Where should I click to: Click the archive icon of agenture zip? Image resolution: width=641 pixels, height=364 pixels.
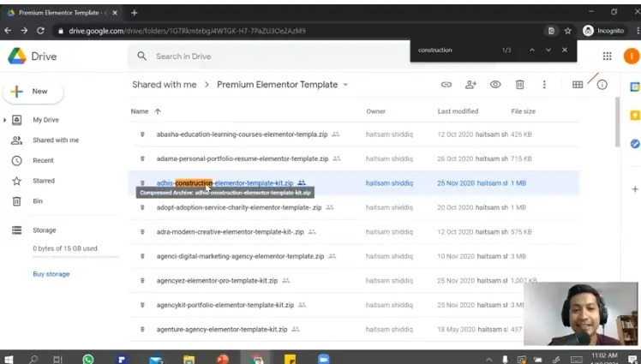pyautogui.click(x=142, y=329)
